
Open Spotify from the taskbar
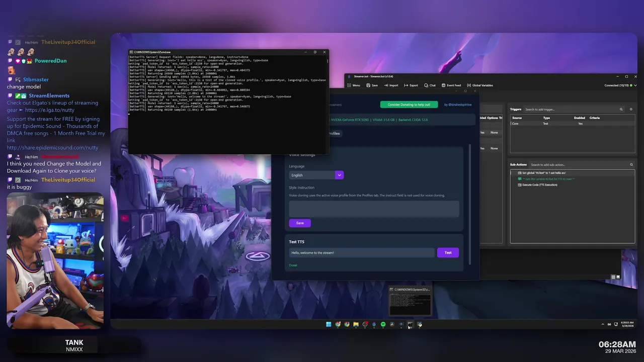(x=383, y=324)
